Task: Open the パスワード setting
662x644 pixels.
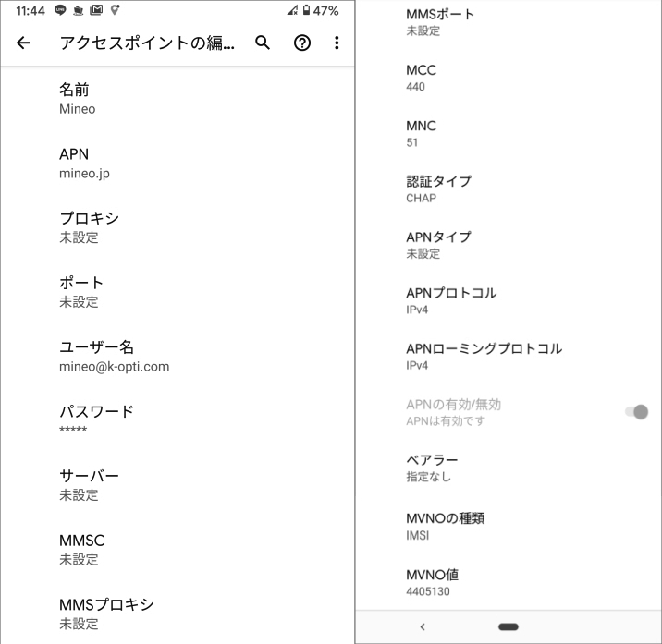Action: click(178, 420)
